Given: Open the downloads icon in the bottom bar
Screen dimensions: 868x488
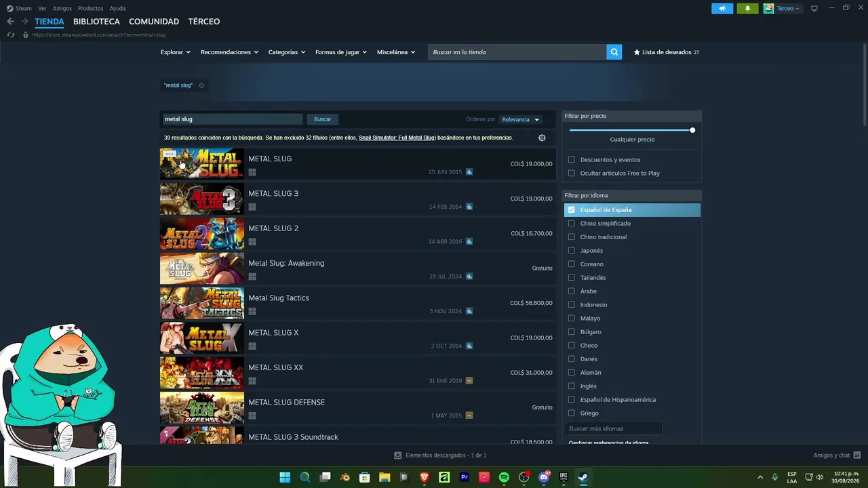Looking at the screenshot, I should click(x=398, y=455).
